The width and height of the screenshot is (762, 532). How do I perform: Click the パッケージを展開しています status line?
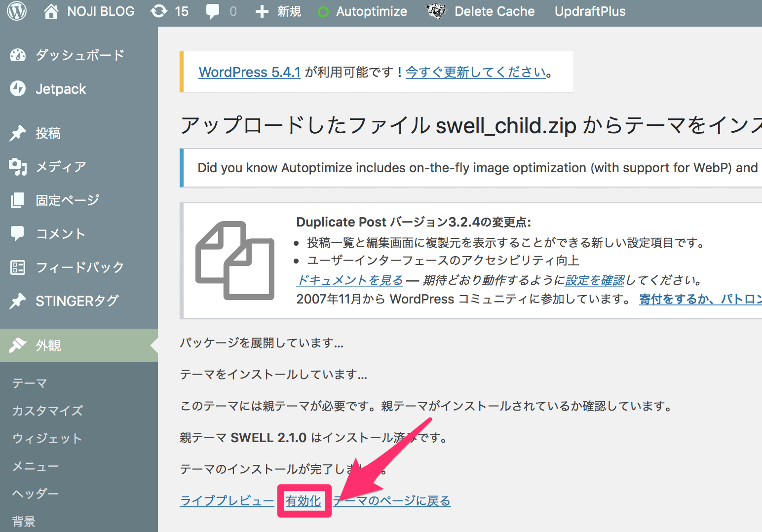[262, 343]
